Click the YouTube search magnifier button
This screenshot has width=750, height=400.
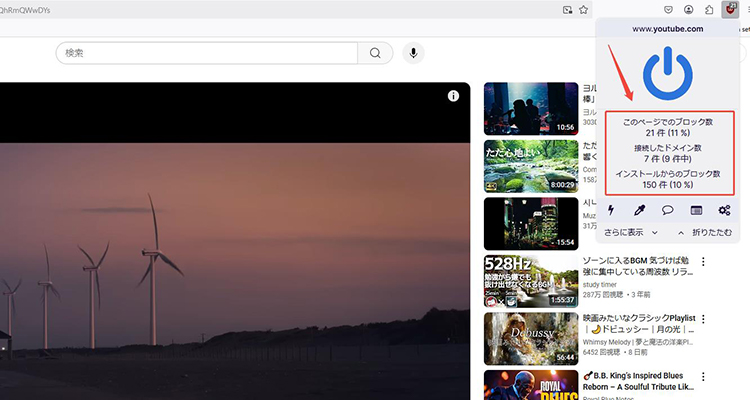click(375, 53)
